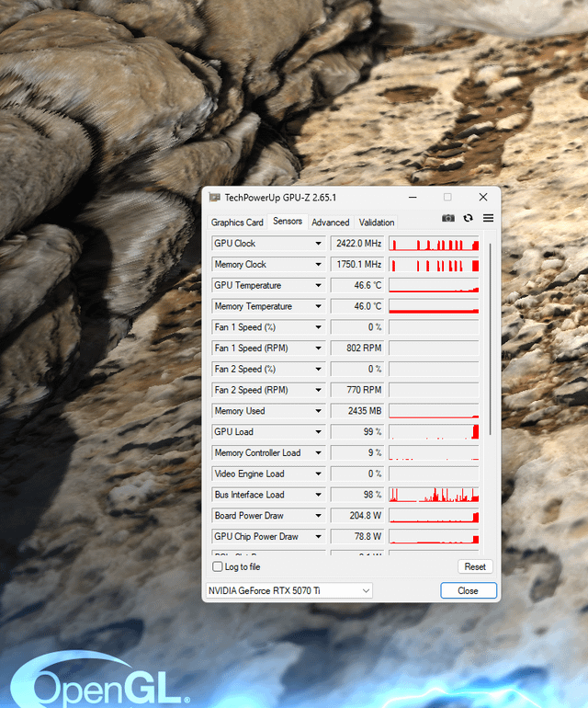Open the Bus Interface Load dropdown
Image resolution: width=588 pixels, height=708 pixels.
[x=318, y=495]
